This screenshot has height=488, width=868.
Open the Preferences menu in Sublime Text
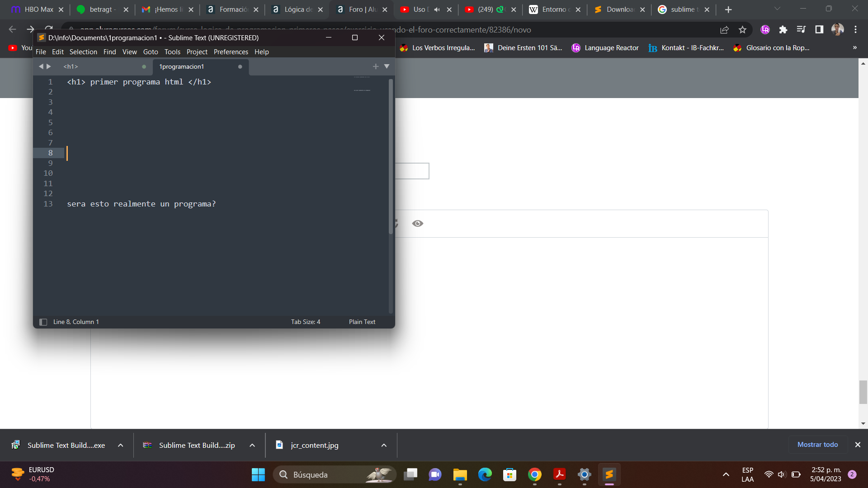pos(230,51)
